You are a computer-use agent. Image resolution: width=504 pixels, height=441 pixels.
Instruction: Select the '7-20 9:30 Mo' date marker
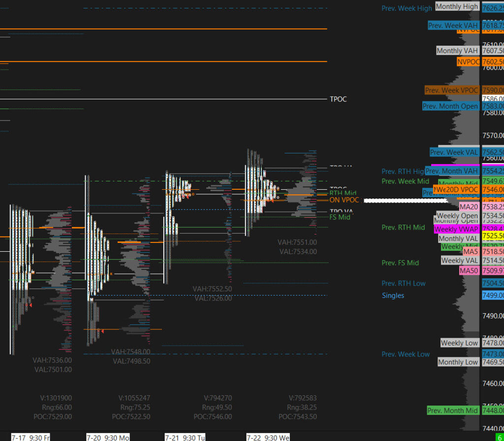(108, 438)
